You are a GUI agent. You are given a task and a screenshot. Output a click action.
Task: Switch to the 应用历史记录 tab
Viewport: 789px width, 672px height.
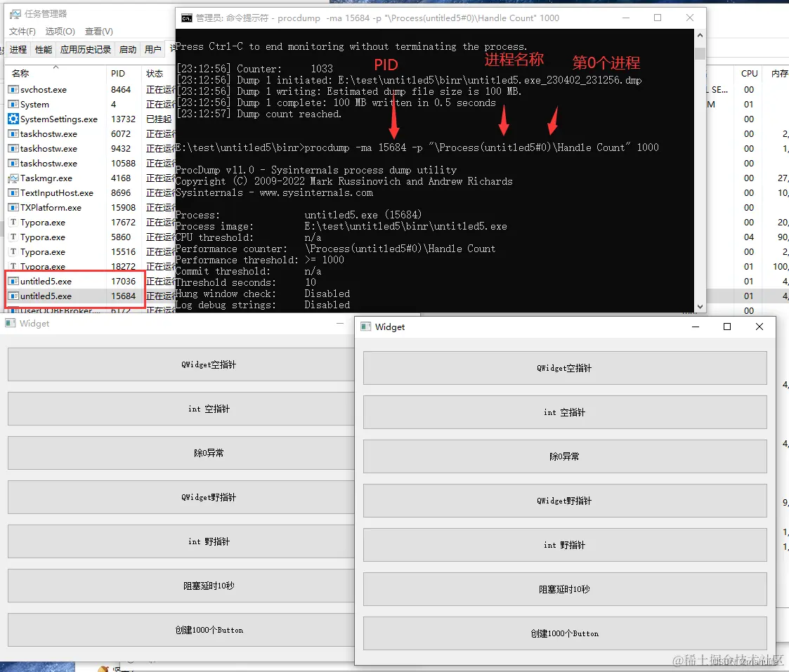pyautogui.click(x=86, y=49)
